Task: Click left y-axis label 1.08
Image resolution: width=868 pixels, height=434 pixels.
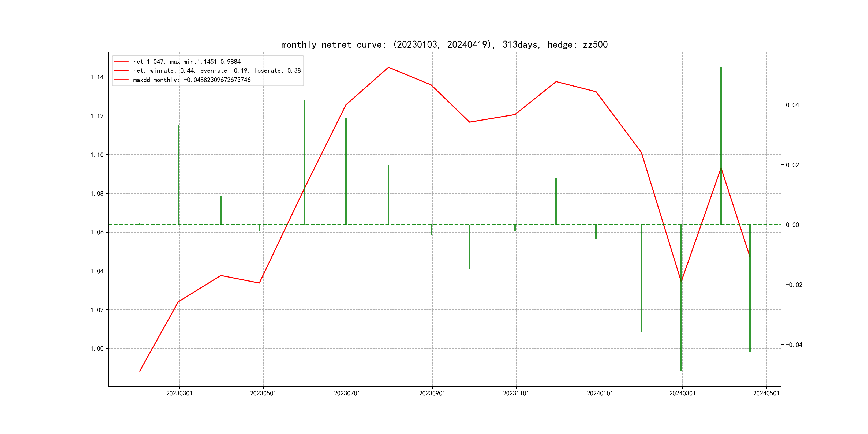Action: pyautogui.click(x=97, y=193)
